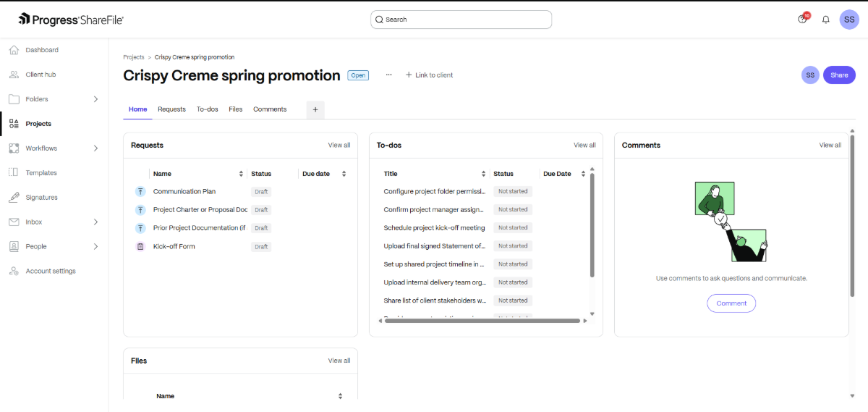Switch to the Requests tab
Viewport: 868px width, 412px height.
point(171,109)
